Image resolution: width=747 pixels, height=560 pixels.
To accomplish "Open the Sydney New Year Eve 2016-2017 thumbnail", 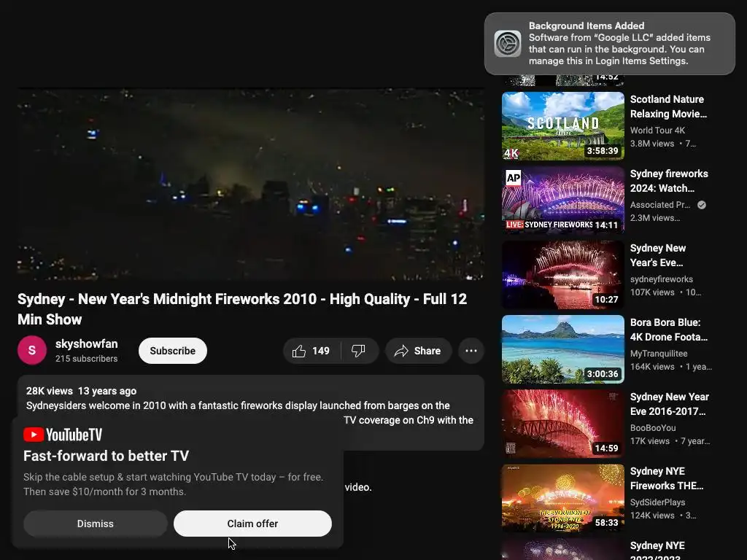I will [562, 424].
